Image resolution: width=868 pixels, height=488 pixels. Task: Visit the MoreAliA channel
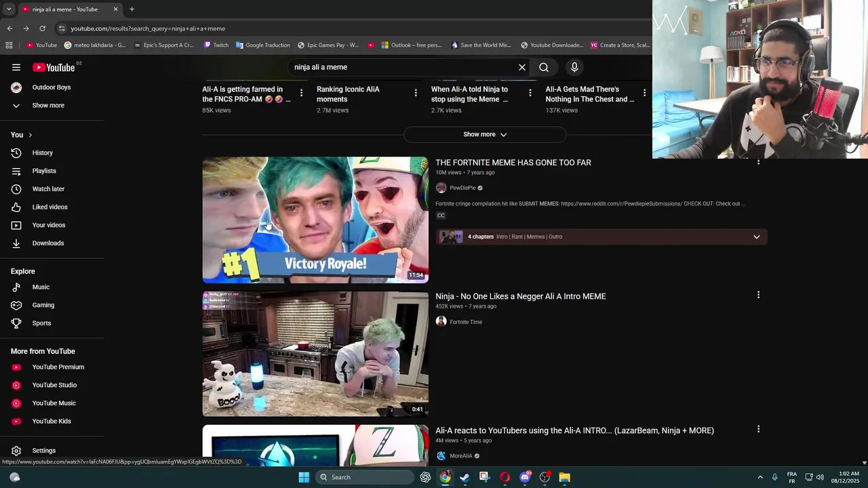pyautogui.click(x=461, y=455)
